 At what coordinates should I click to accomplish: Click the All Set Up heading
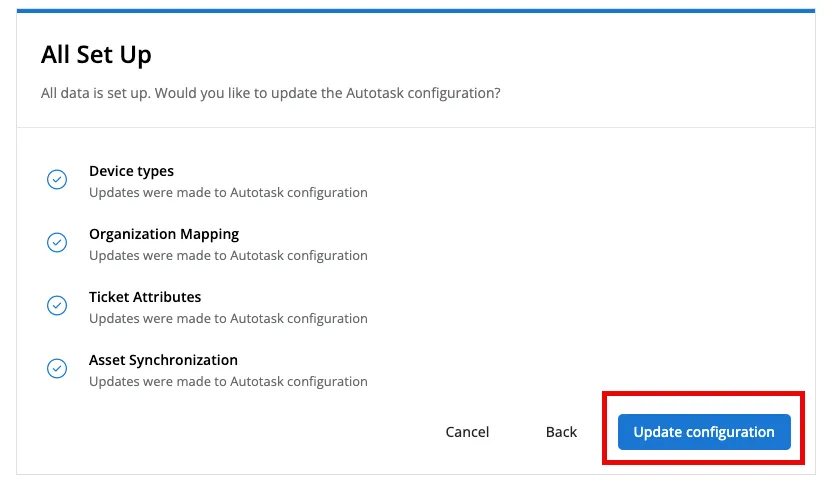pyautogui.click(x=96, y=54)
